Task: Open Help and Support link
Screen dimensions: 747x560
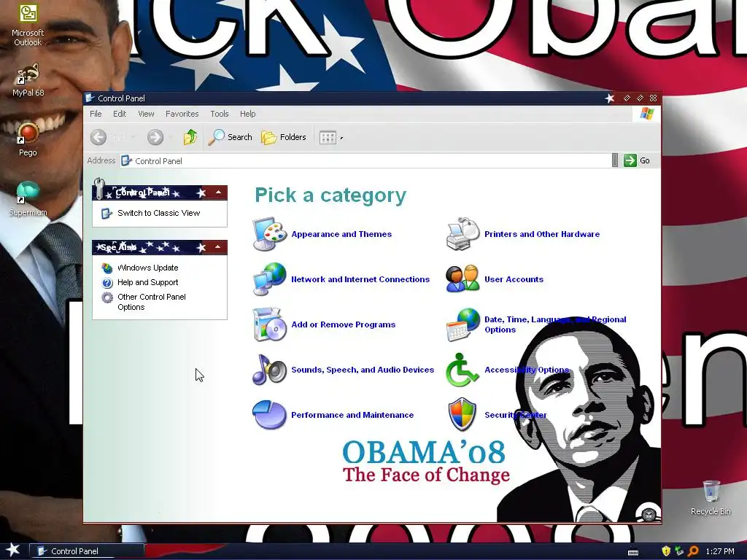Action: [147, 282]
